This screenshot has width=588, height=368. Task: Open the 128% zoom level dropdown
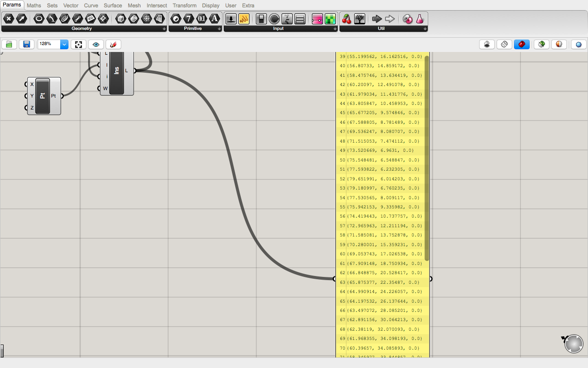[x=64, y=45]
